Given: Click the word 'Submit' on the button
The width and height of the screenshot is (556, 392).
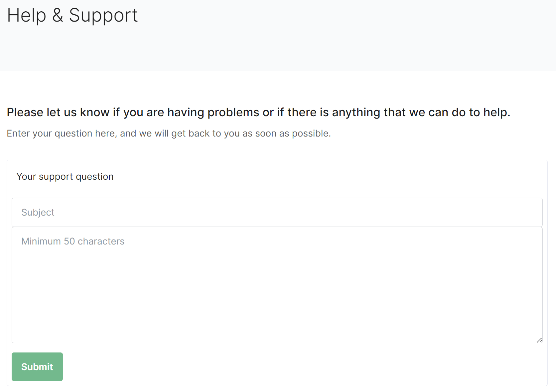Looking at the screenshot, I should pos(37,367).
